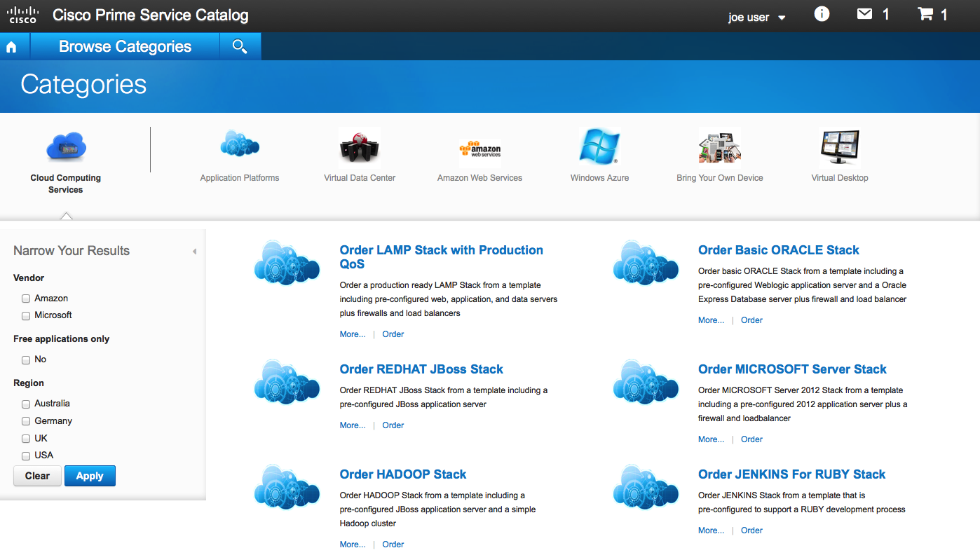The height and width of the screenshot is (555, 980).
Task: Select the Bring Your Own Device icon
Action: coord(719,147)
